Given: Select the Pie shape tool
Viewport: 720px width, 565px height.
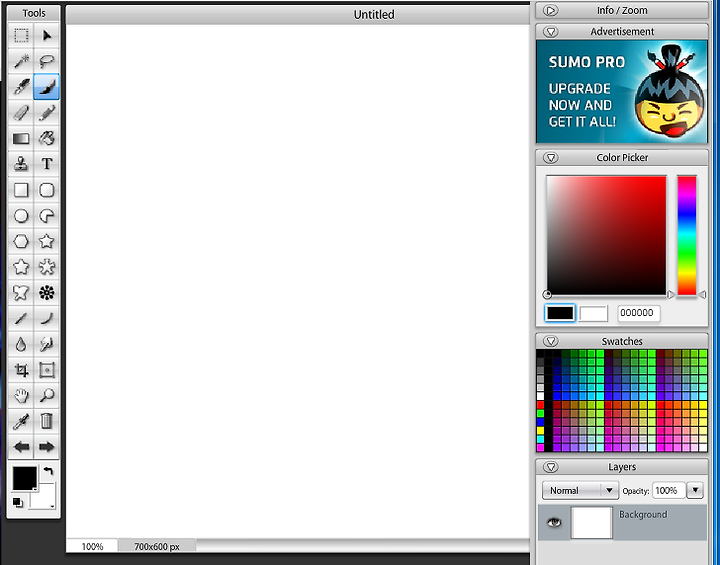Looking at the screenshot, I should pos(46,215).
